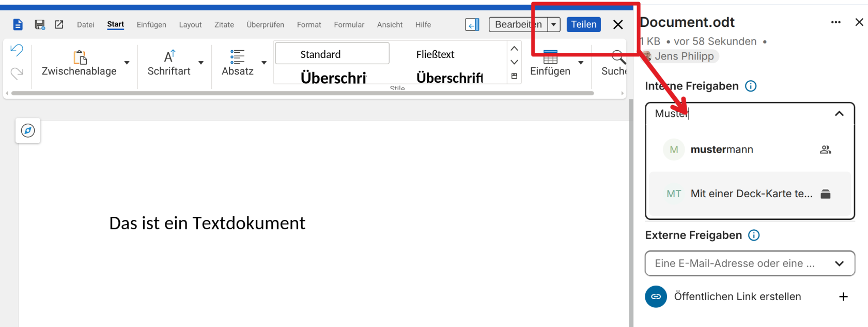Click the sidebar toggle icon beside Bearbeiten

tap(472, 24)
